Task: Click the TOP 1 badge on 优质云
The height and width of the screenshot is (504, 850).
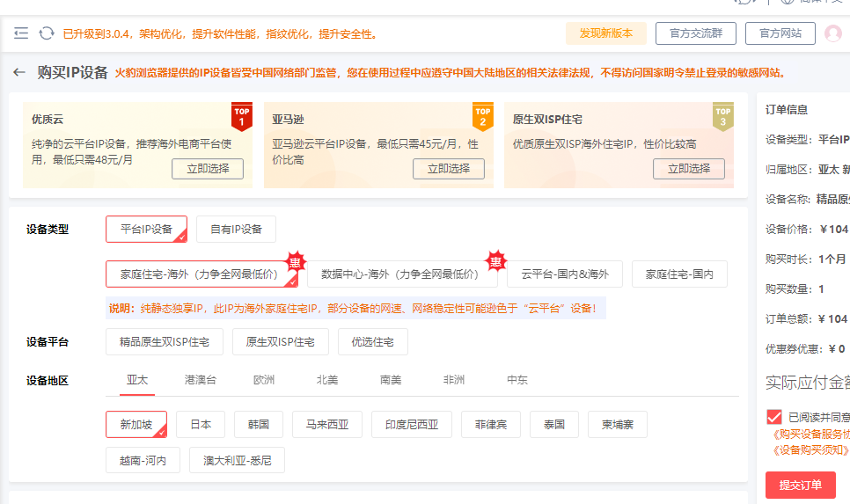Action: (x=242, y=116)
